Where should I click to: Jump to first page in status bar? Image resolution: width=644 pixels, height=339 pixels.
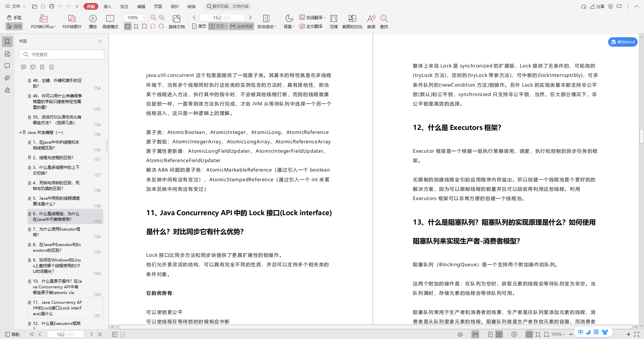pyautogui.click(x=32, y=334)
